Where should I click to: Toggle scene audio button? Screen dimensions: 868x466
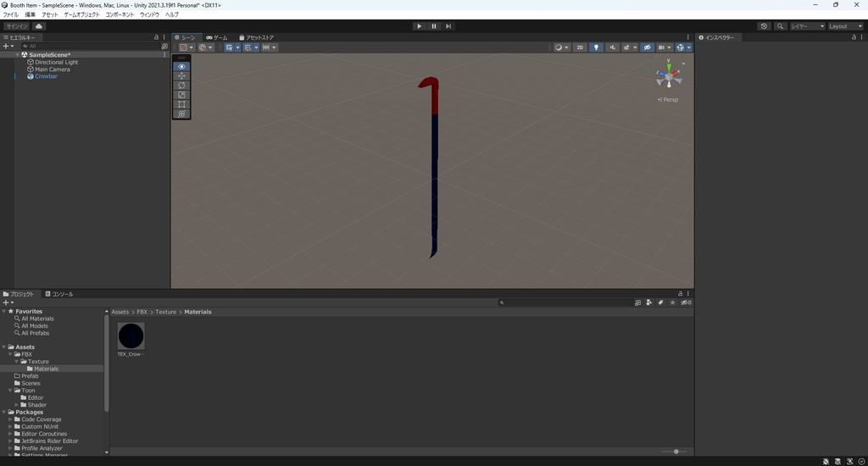(612, 47)
